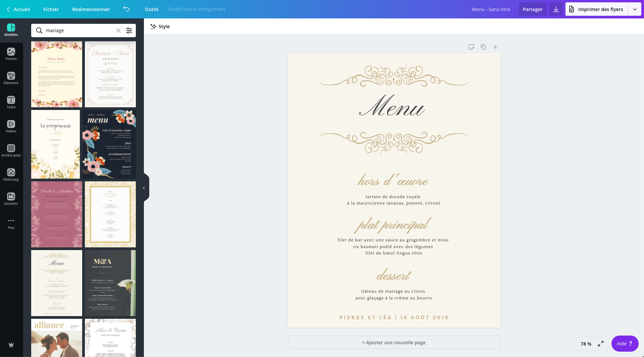Open the zoom level 78 % menu
The width and height of the screenshot is (644, 357).
tap(586, 344)
